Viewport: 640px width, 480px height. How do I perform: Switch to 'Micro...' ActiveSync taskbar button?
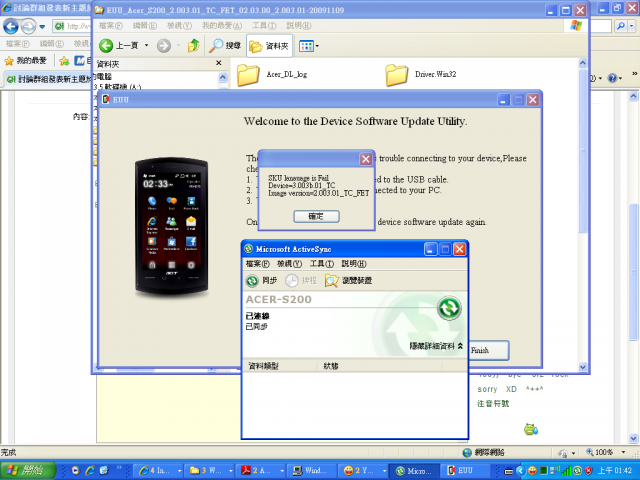point(414,471)
